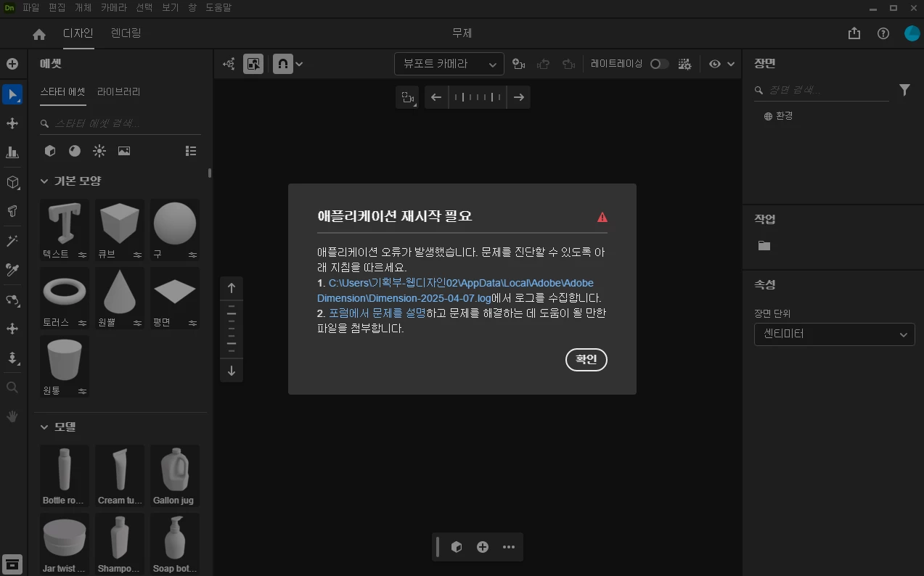This screenshot has height=576, width=924.
Task: Click the horizontal orbit left arrow
Action: click(436, 97)
